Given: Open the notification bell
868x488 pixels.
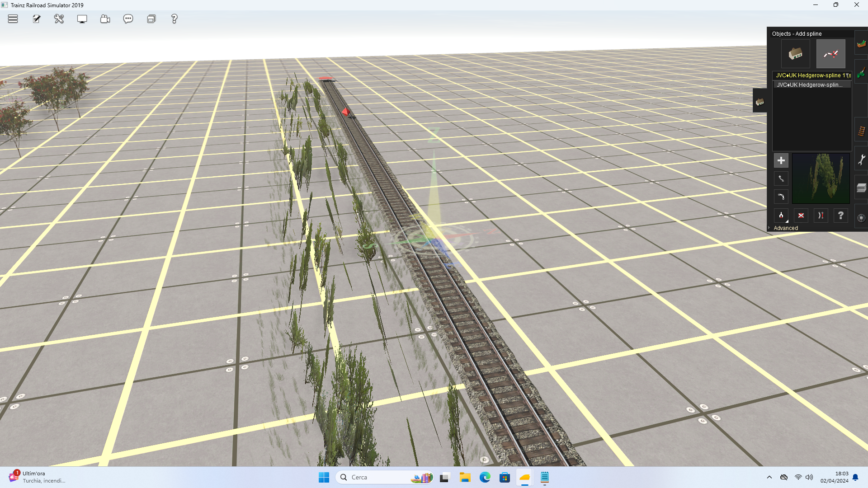Looking at the screenshot, I should pos(855,477).
